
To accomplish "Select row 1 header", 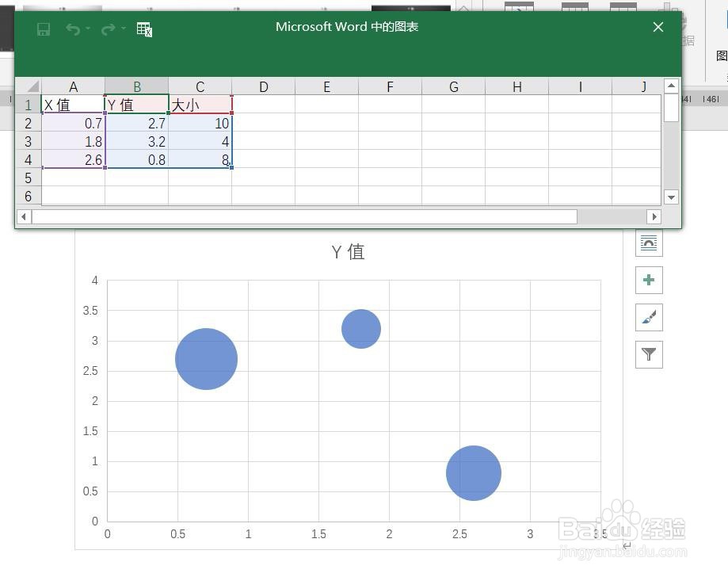I will pyautogui.click(x=29, y=105).
